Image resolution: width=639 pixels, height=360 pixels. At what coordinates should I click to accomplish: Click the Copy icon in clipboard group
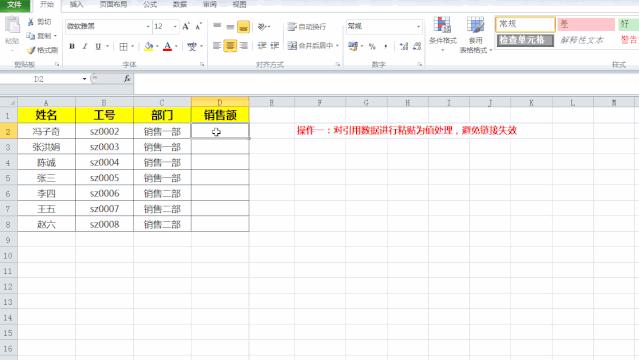(31, 36)
